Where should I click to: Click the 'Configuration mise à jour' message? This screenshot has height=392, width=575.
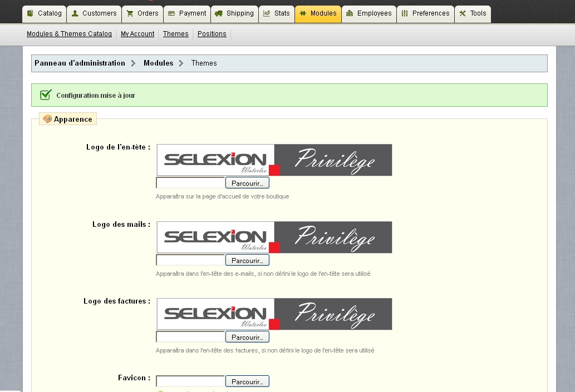(x=96, y=95)
